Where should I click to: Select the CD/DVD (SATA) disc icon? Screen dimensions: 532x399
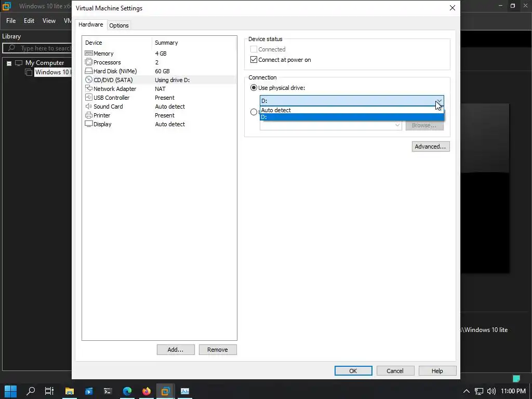(x=88, y=79)
